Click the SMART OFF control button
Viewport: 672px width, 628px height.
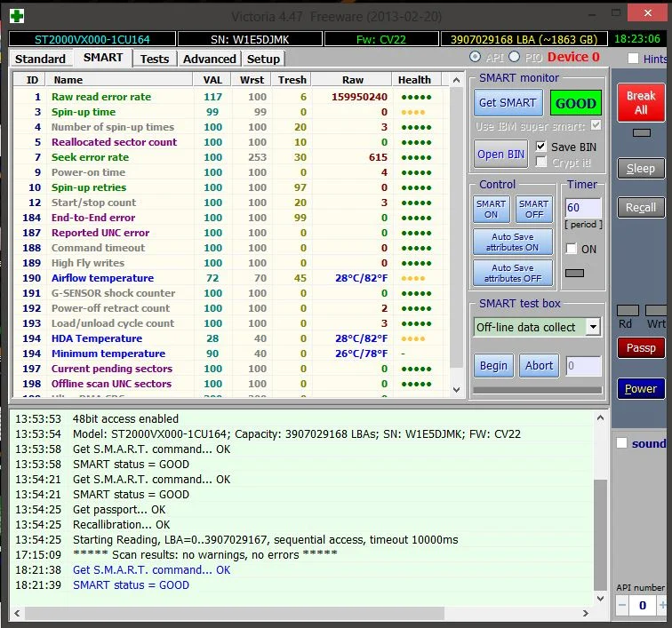(533, 209)
